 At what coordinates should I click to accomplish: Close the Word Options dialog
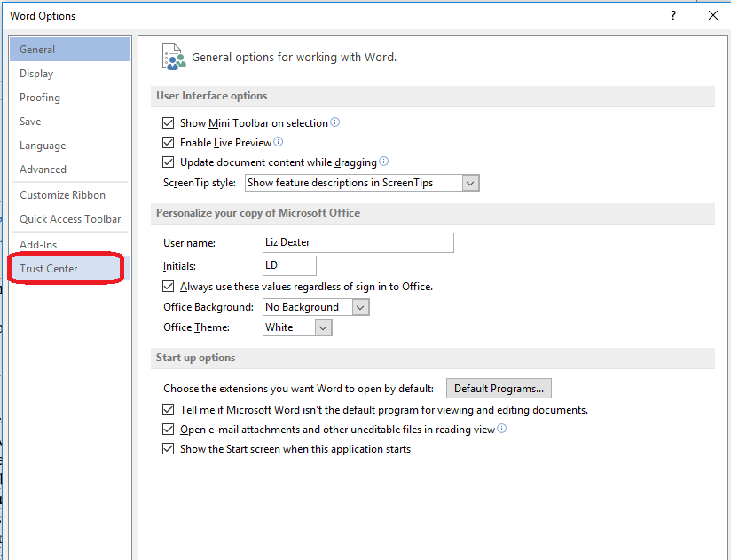712,15
